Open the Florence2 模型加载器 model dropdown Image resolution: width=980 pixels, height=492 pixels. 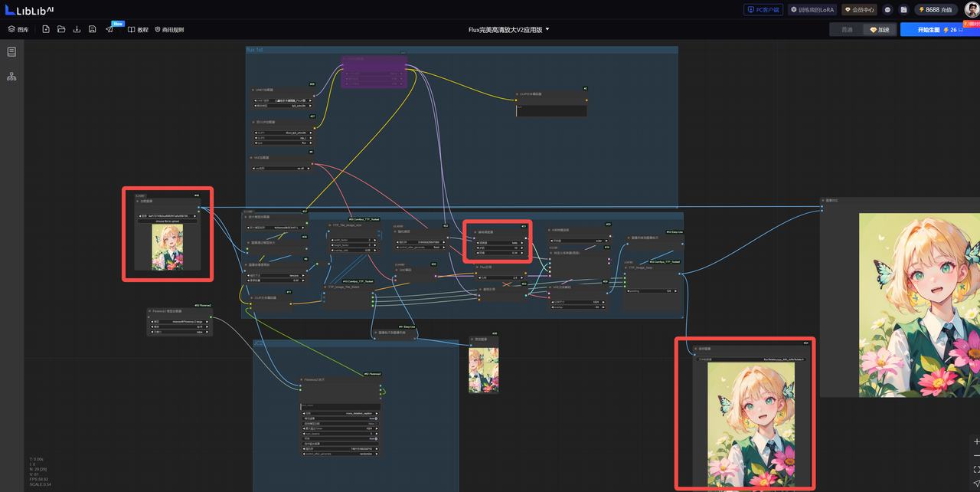pos(180,322)
